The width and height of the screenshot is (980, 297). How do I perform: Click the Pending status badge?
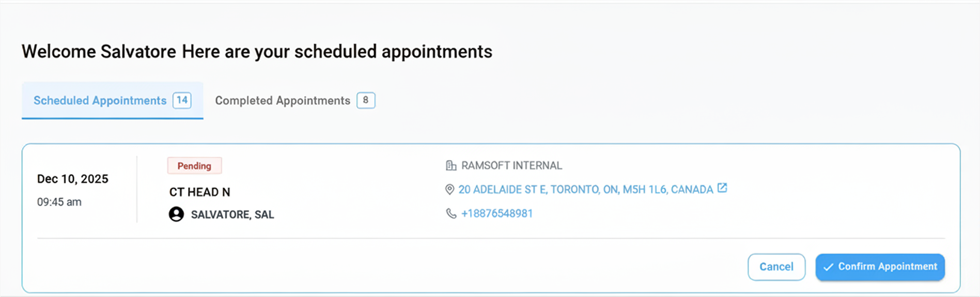[x=194, y=166]
